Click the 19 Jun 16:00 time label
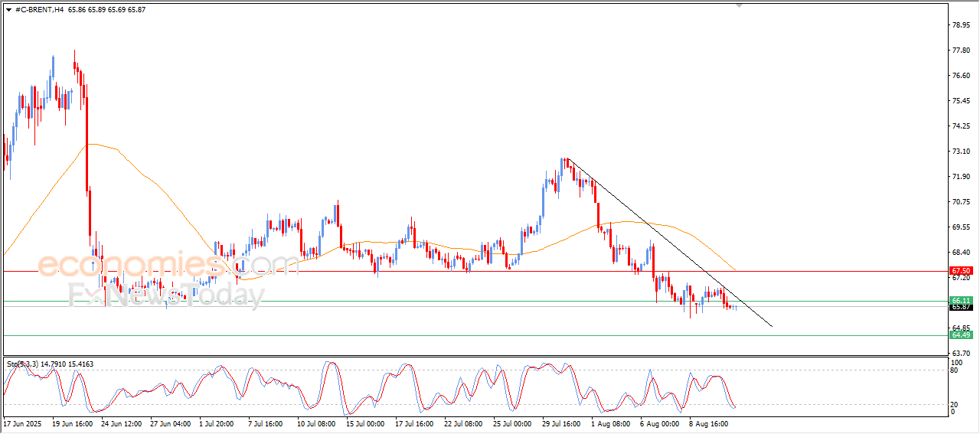This screenshot has height=434, width=980. [x=73, y=423]
